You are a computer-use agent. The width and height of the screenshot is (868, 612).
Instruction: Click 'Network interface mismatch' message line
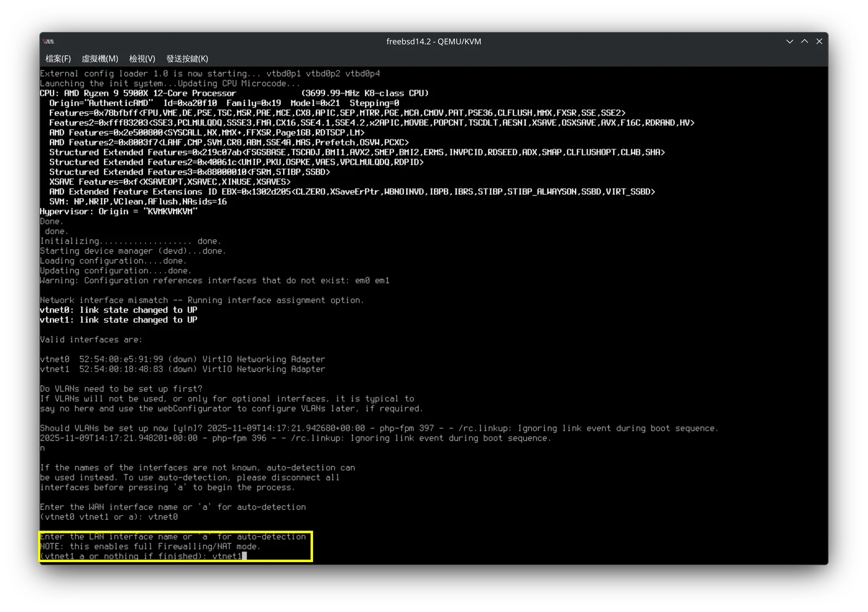click(x=202, y=300)
